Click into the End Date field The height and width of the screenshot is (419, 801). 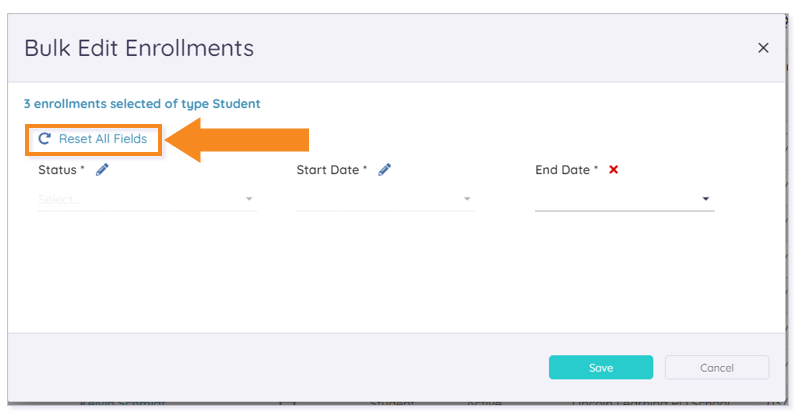point(625,199)
